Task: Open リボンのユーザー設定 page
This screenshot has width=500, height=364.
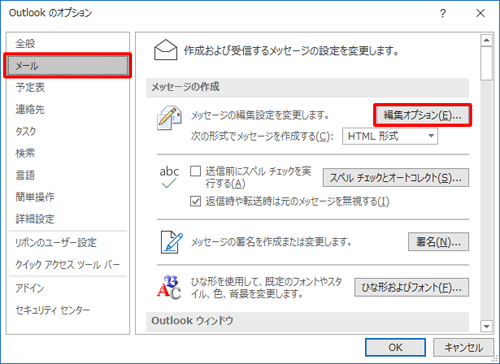Action: click(x=68, y=242)
